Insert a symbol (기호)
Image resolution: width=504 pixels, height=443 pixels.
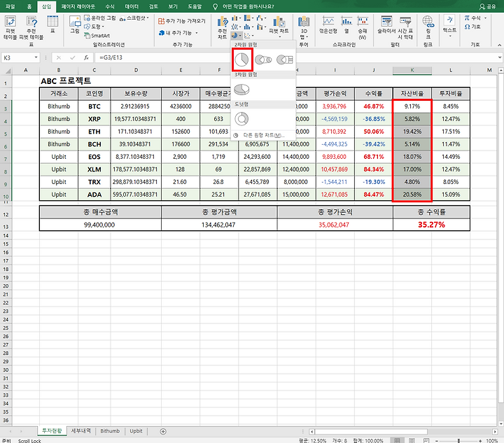(x=472, y=27)
